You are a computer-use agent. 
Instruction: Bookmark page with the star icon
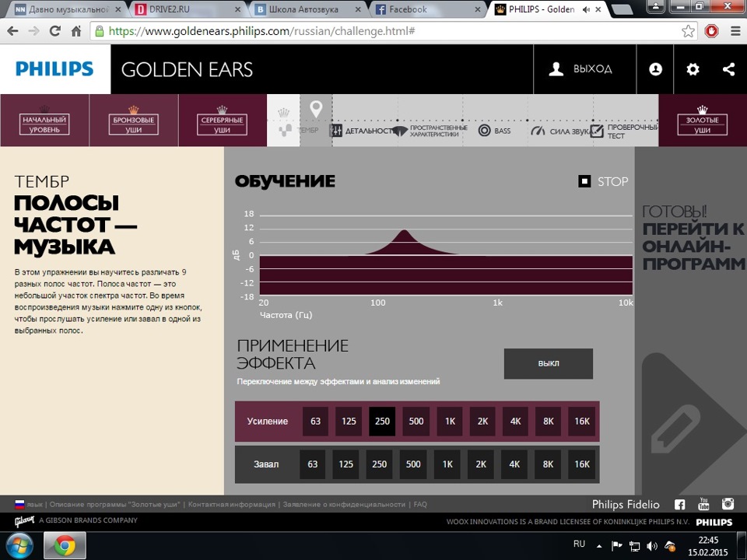688,31
